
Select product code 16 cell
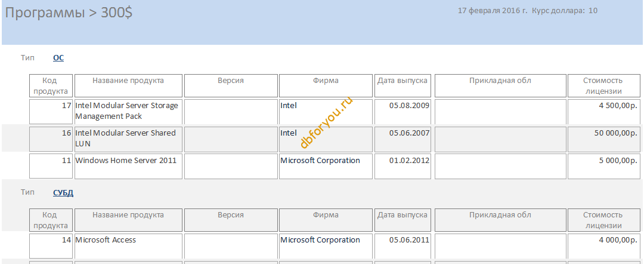tap(51, 139)
